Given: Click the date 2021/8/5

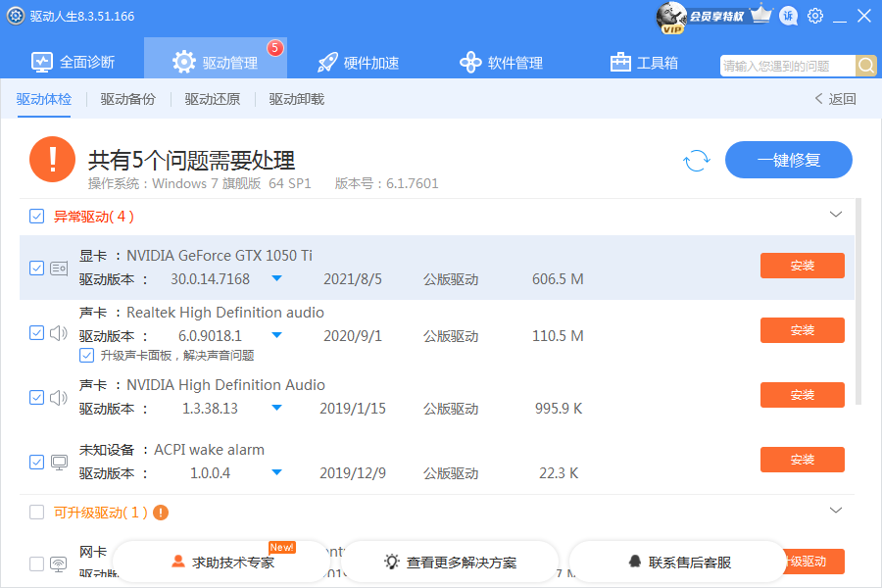Looking at the screenshot, I should tap(353, 279).
